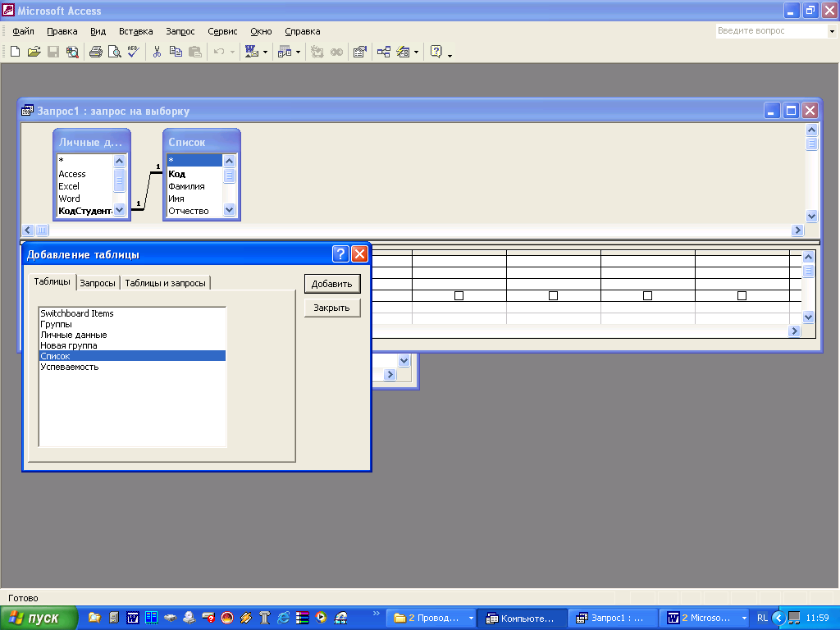Click the help question mark in Добавление таблицы dialog
The width and height of the screenshot is (840, 630).
pos(340,254)
